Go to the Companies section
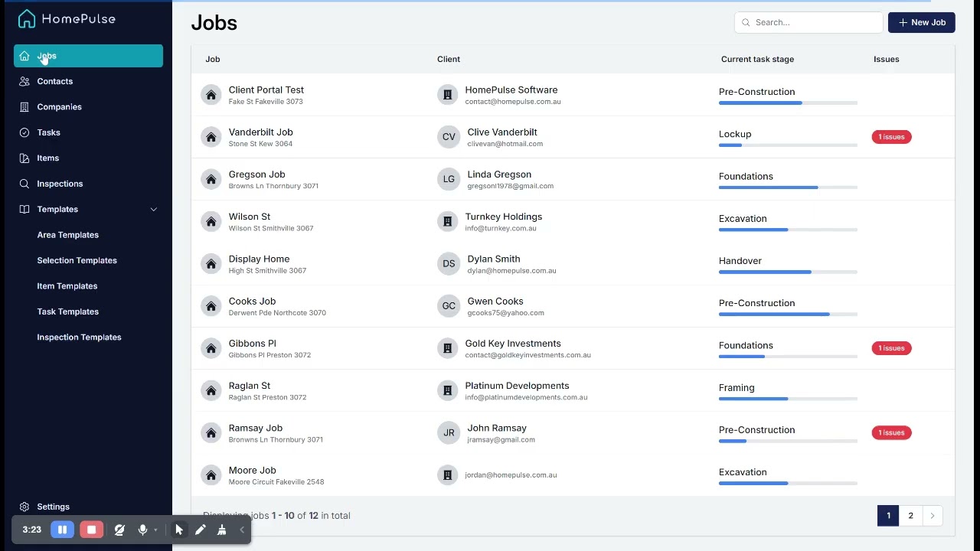This screenshot has width=980, height=551. click(59, 107)
